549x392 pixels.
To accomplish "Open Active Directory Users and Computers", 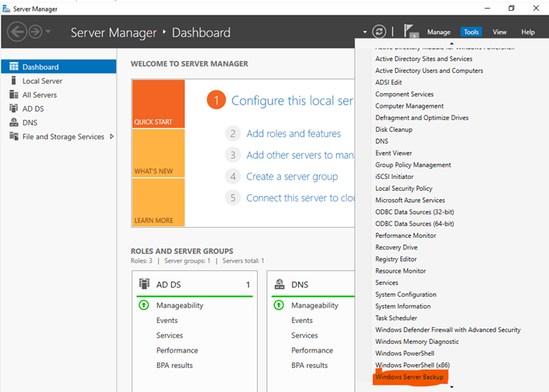I will coord(429,70).
